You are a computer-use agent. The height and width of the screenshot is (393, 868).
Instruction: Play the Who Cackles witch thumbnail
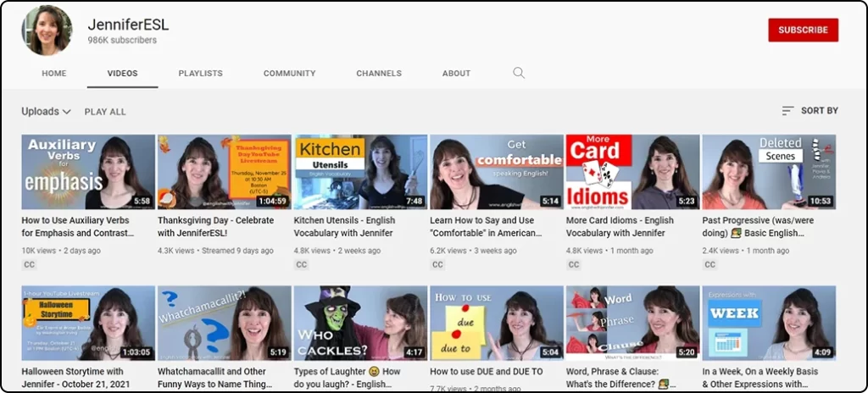(361, 324)
